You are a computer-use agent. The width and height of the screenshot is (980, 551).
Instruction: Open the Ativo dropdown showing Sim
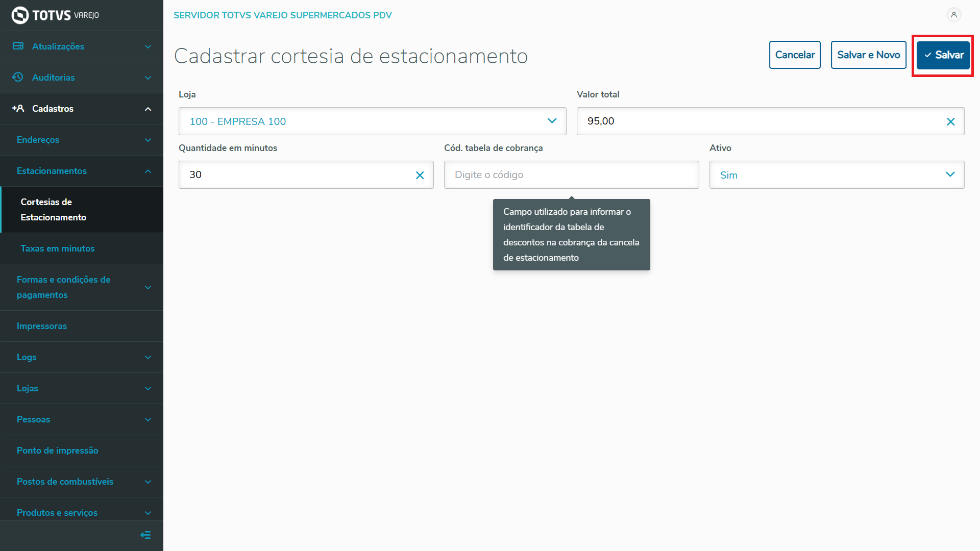(837, 175)
